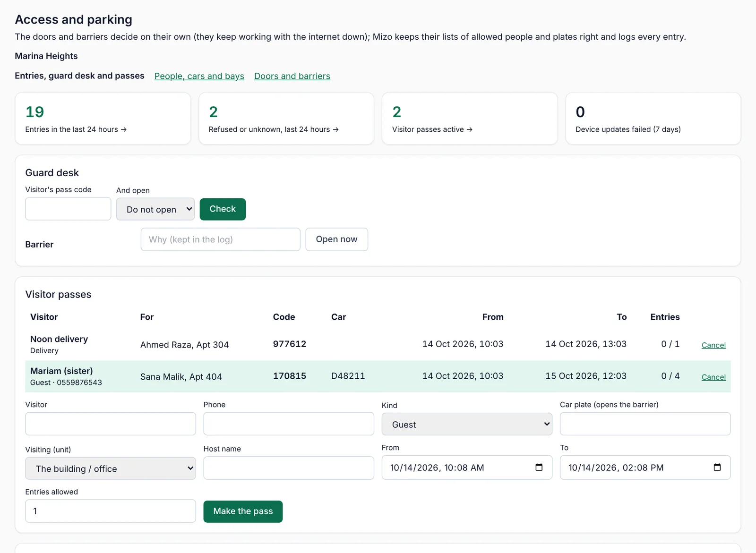Focus the Visitor's pass code field
The image size is (756, 553).
[x=68, y=209]
